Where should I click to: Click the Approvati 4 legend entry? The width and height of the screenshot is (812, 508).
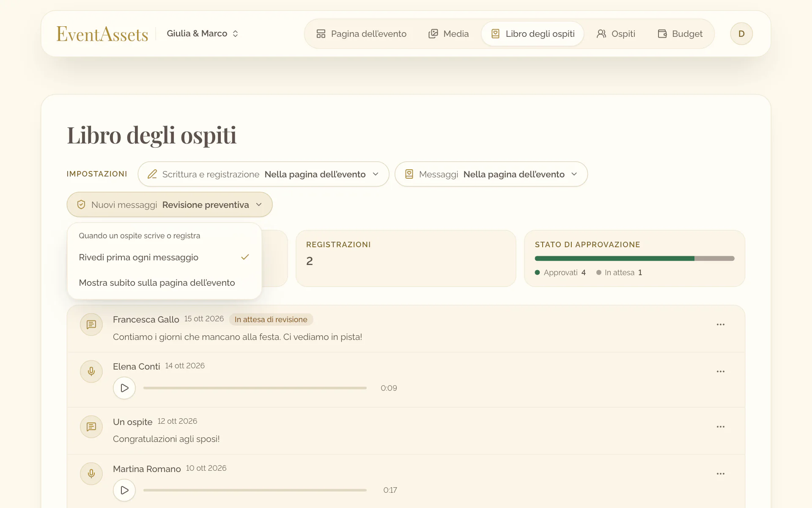560,273
